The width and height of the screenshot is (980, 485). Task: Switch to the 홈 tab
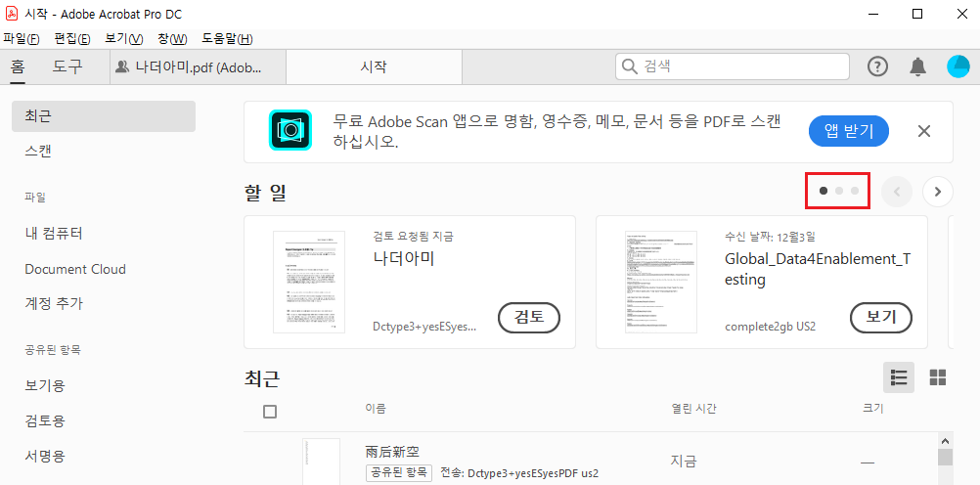[18, 66]
